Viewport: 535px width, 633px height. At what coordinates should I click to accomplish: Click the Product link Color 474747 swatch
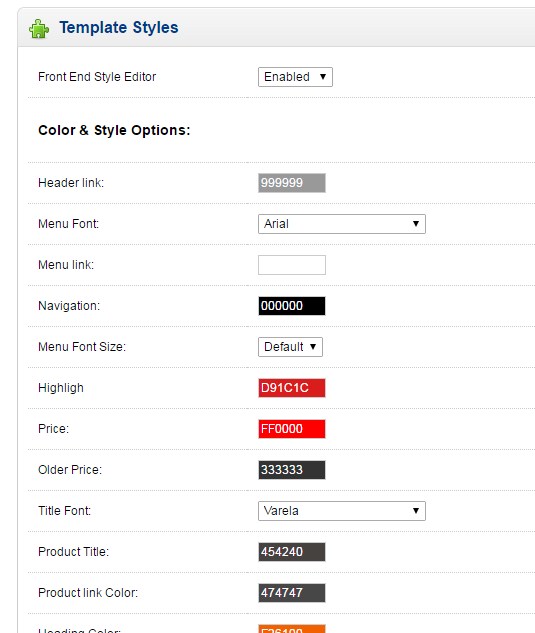click(292, 593)
